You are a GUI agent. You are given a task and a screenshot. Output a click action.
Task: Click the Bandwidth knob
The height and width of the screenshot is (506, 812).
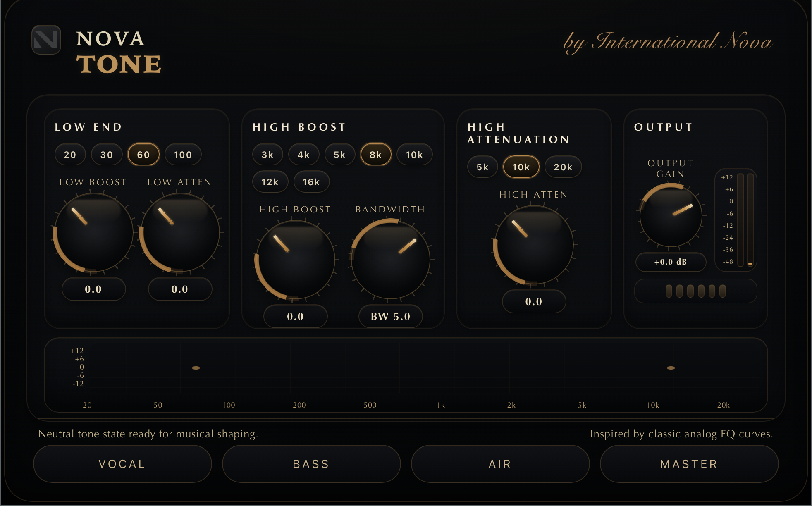coord(390,260)
